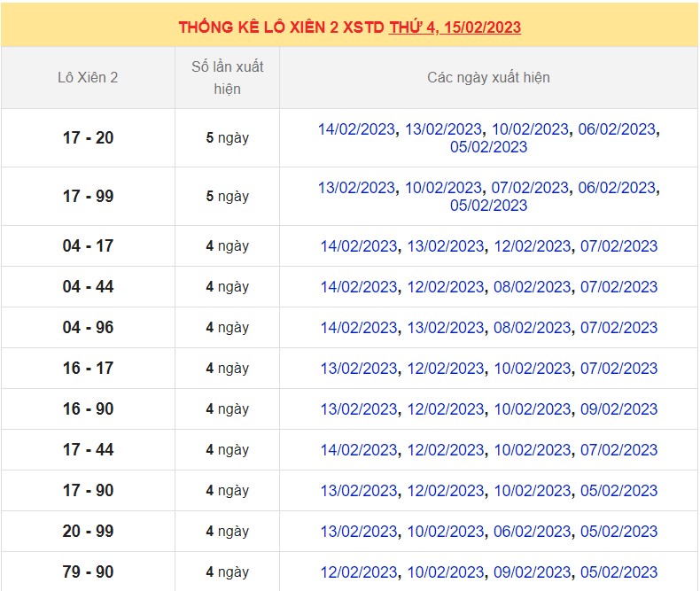This screenshot has height=591, width=700.
Task: Open the title link THỨ 4, 15/02/2023
Action: [455, 27]
